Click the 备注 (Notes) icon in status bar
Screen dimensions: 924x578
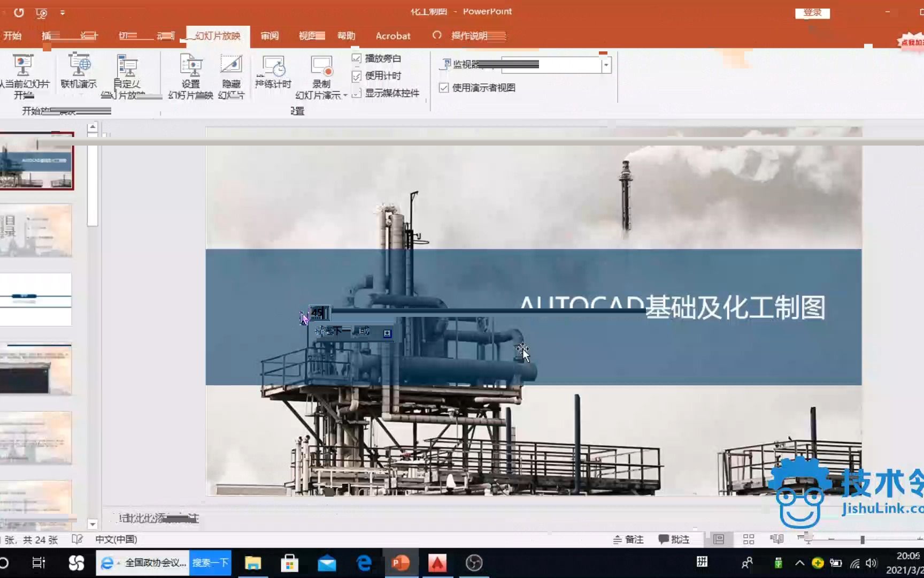629,539
